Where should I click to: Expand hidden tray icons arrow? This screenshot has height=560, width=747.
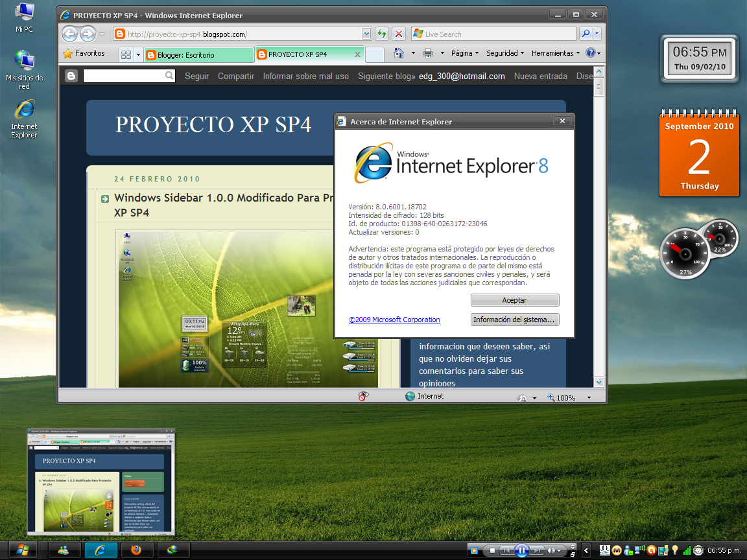586,550
